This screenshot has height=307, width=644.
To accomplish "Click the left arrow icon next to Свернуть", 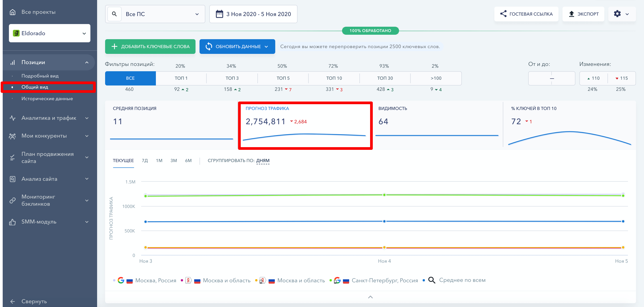I will pyautogui.click(x=12, y=301).
